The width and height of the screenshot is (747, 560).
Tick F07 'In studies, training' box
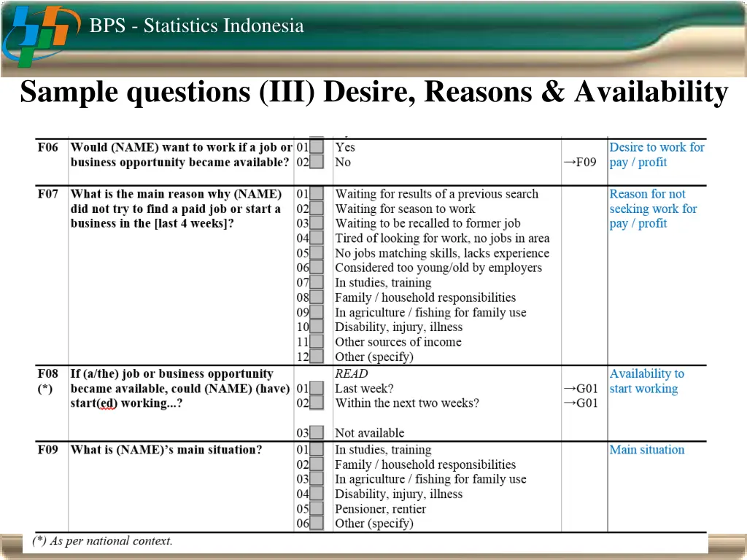[317, 282]
